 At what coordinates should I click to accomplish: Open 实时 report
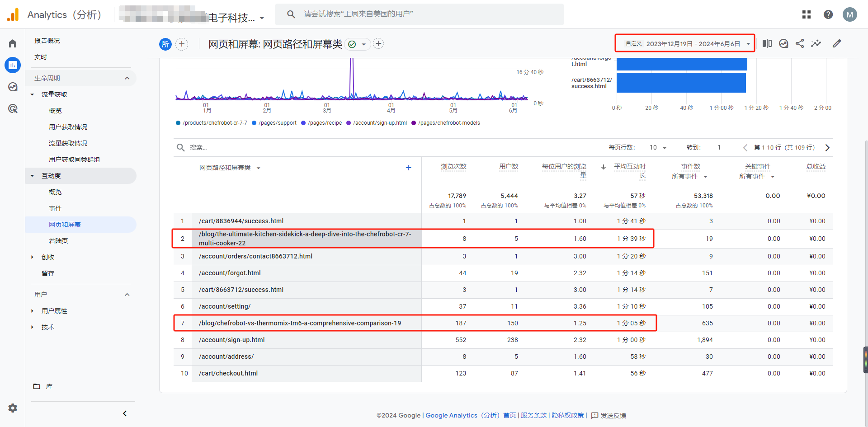pyautogui.click(x=41, y=57)
